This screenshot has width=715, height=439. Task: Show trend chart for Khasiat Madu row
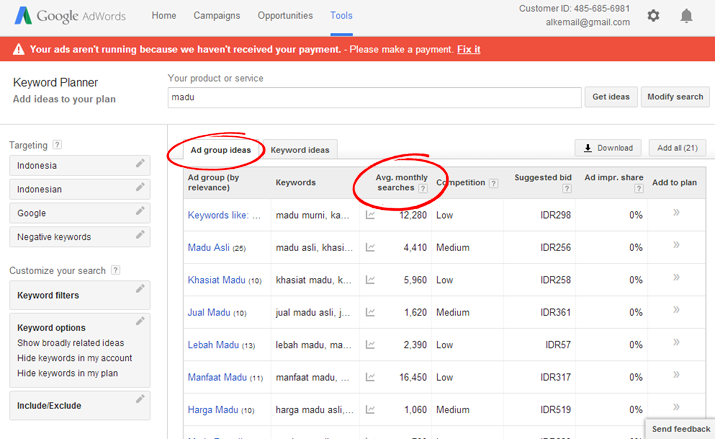click(370, 280)
